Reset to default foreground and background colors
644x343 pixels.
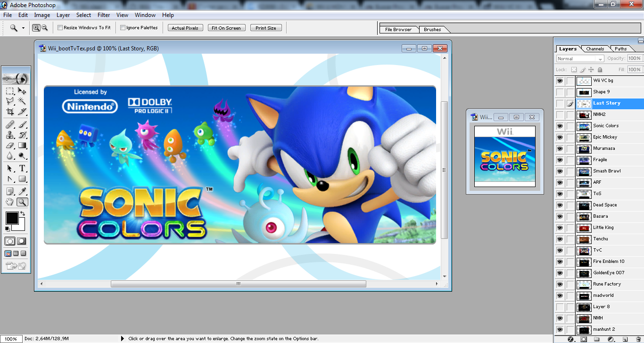7,229
